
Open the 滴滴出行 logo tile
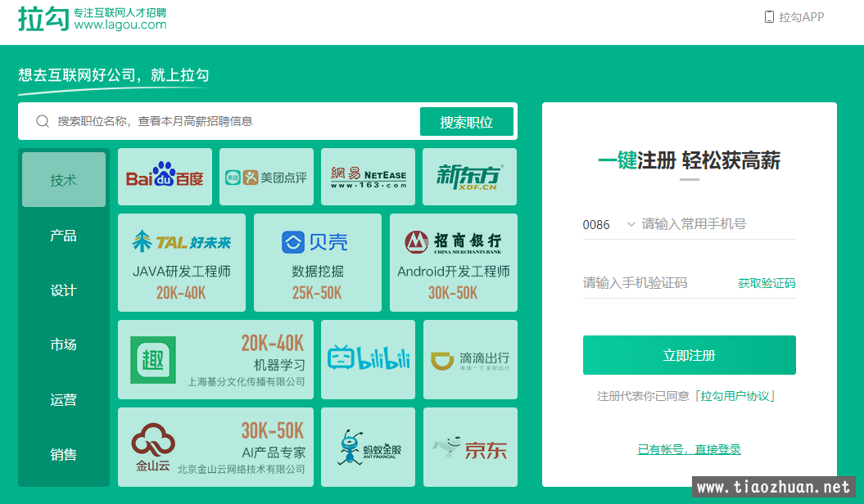point(470,359)
